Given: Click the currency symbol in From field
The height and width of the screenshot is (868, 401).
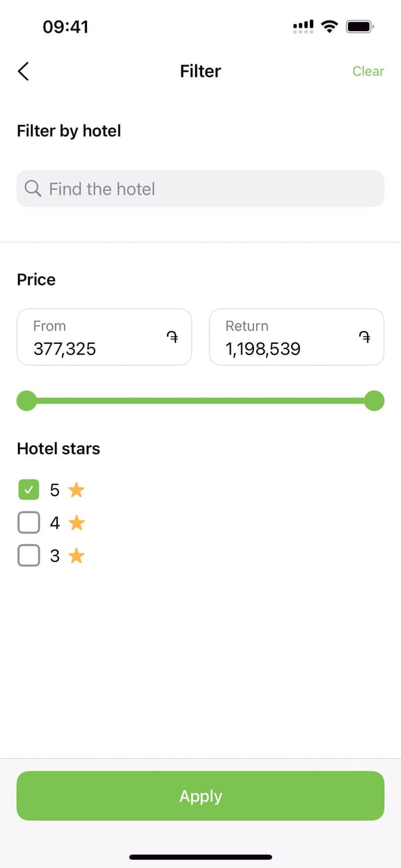Looking at the screenshot, I should click(x=172, y=337).
